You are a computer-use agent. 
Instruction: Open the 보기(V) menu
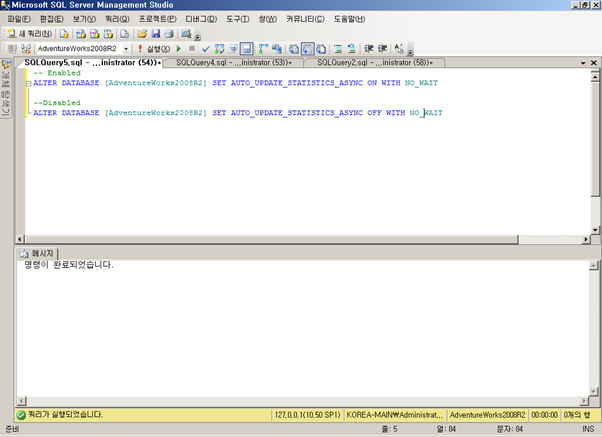[84, 19]
